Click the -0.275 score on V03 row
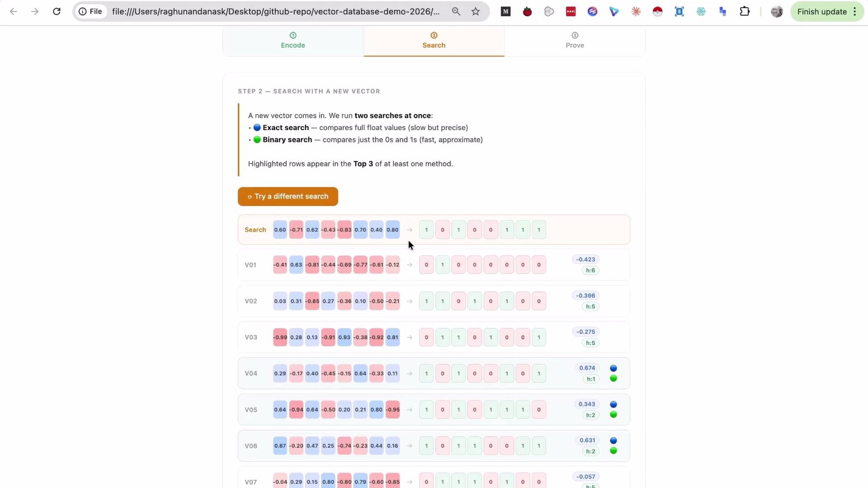The height and width of the screenshot is (488, 868). click(x=586, y=332)
